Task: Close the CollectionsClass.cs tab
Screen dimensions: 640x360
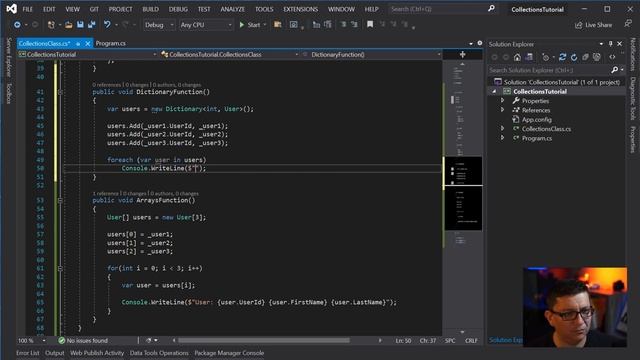Action: click(x=87, y=43)
